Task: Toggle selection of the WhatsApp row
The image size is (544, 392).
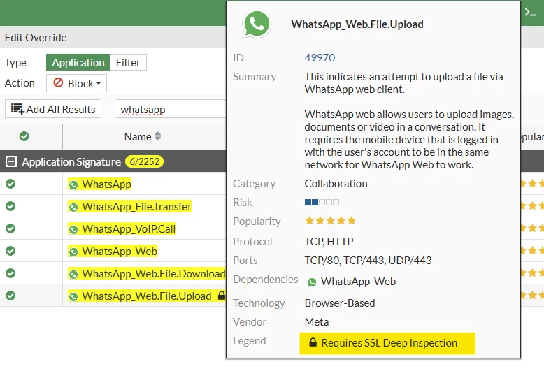Action: [x=10, y=184]
